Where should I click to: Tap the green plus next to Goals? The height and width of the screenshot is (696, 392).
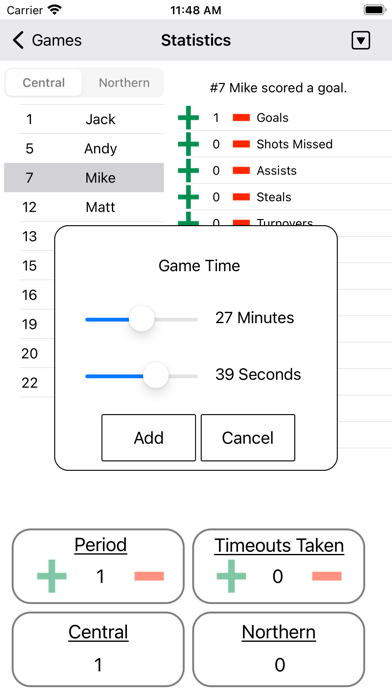pyautogui.click(x=188, y=118)
